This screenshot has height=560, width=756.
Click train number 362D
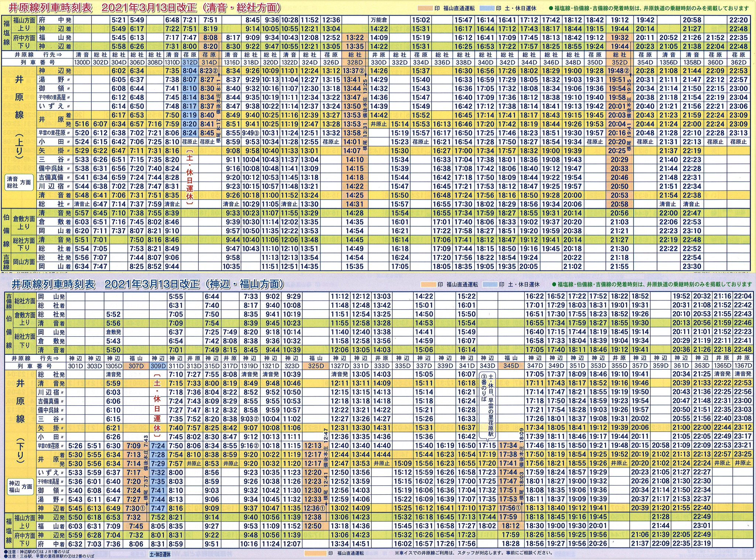click(739, 63)
